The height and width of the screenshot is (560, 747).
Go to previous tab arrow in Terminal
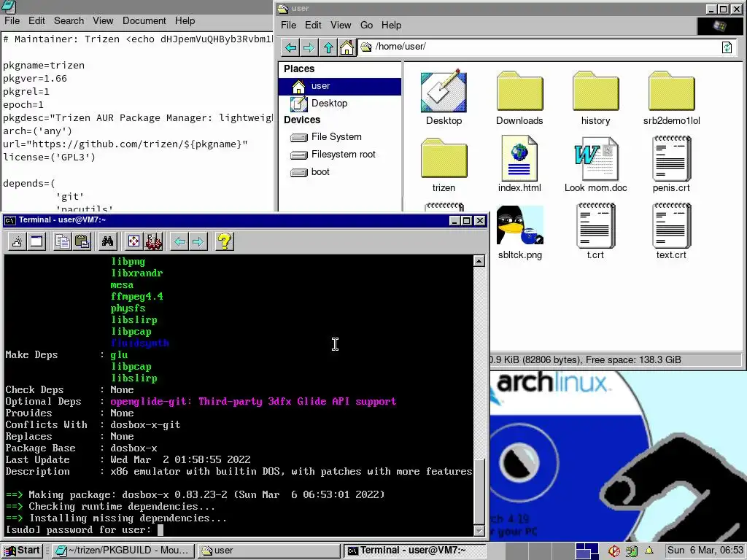click(x=179, y=241)
